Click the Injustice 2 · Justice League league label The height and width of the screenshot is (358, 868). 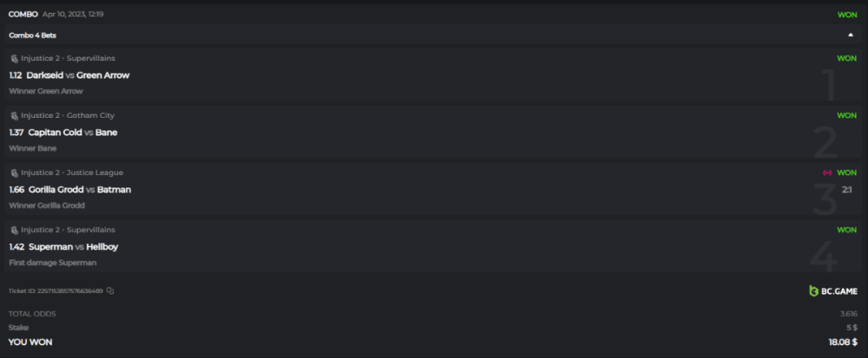tap(72, 172)
